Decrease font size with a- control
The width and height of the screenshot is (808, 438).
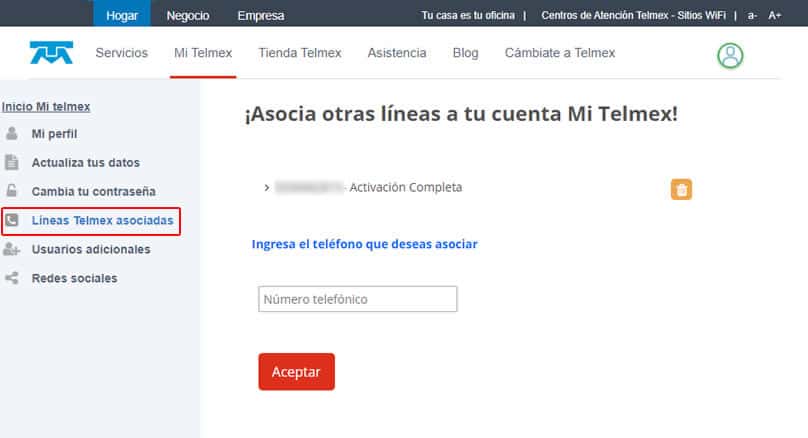752,16
